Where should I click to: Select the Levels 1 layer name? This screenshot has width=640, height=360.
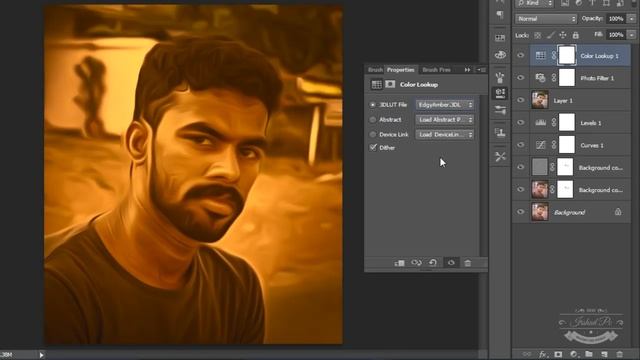[591, 123]
